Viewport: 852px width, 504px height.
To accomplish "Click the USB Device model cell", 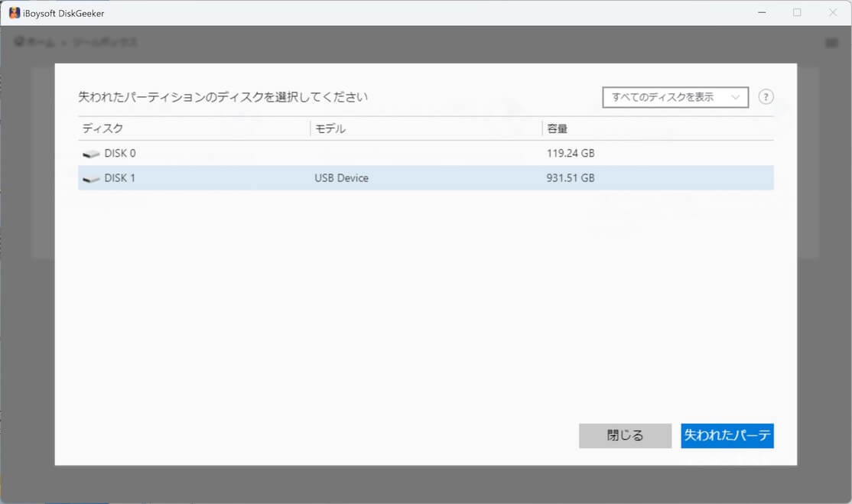I will [341, 178].
